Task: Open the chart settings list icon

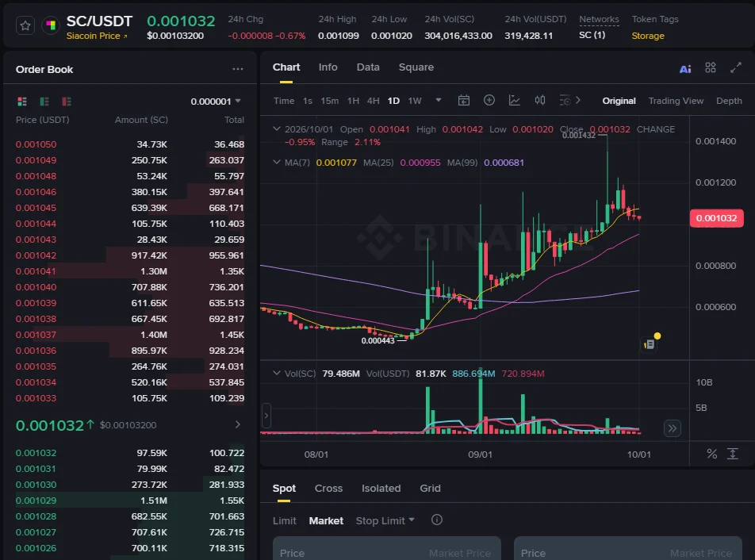Action: coord(565,100)
